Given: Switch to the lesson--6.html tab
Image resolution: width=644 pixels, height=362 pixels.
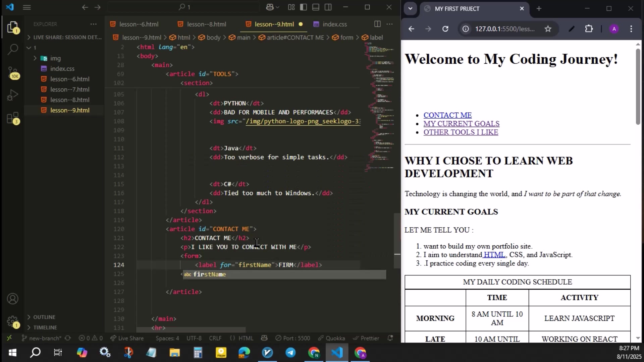Looking at the screenshot, I should 139,24.
